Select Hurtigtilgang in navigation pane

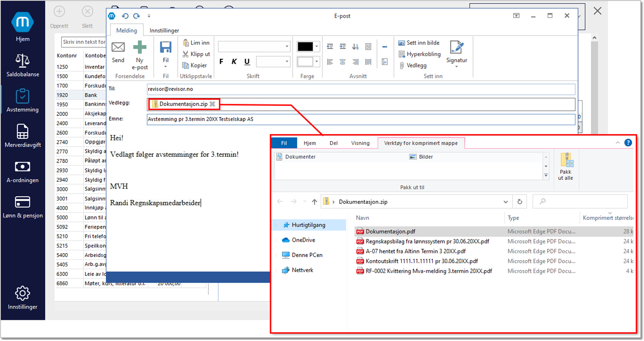pos(309,225)
